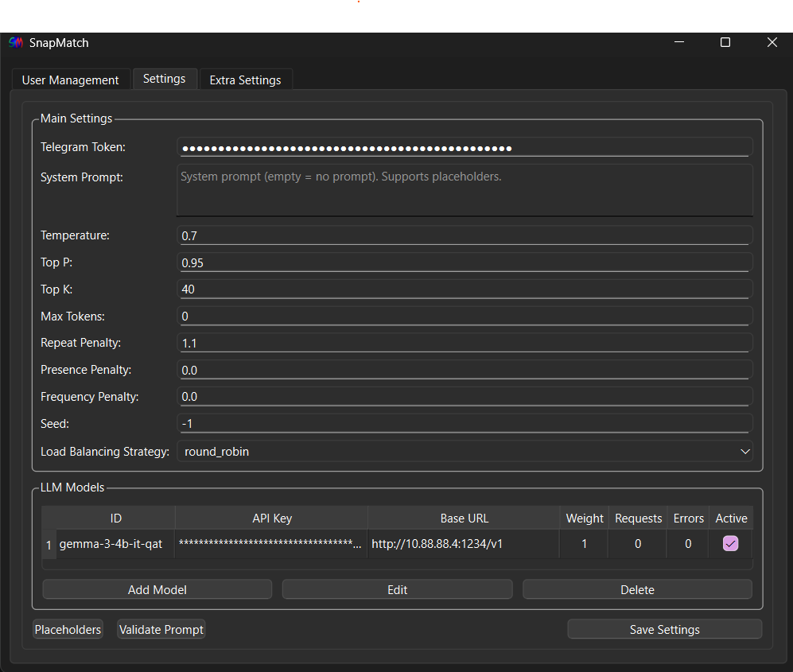
Task: Close the SnapMatch window
Action: (772, 42)
